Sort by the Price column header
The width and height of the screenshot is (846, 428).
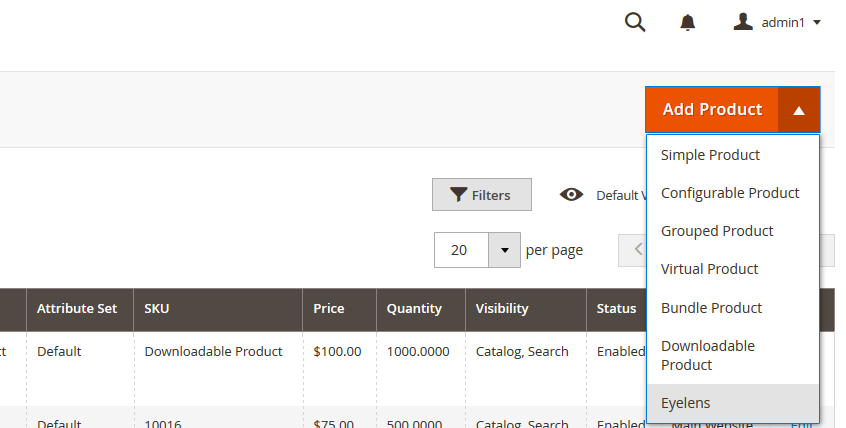(329, 309)
